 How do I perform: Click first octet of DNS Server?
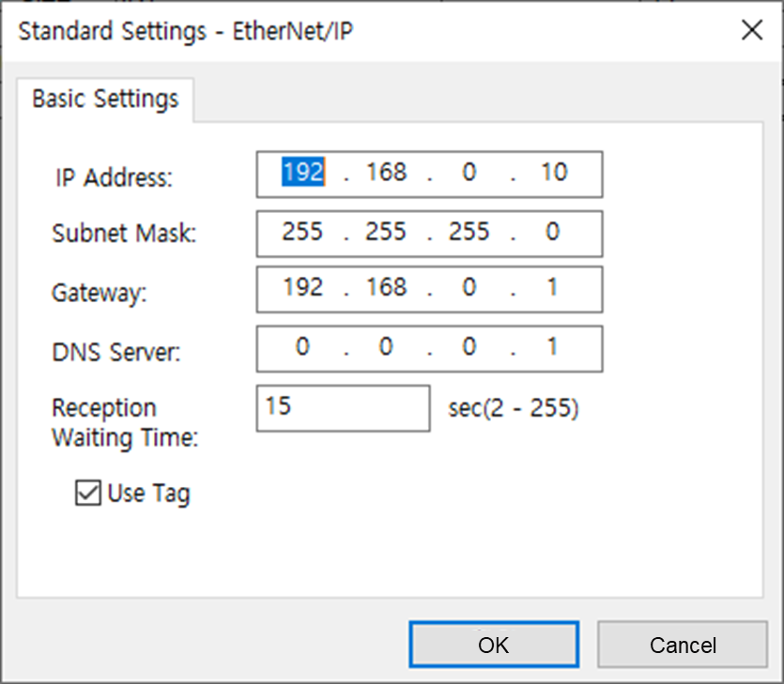point(302,348)
